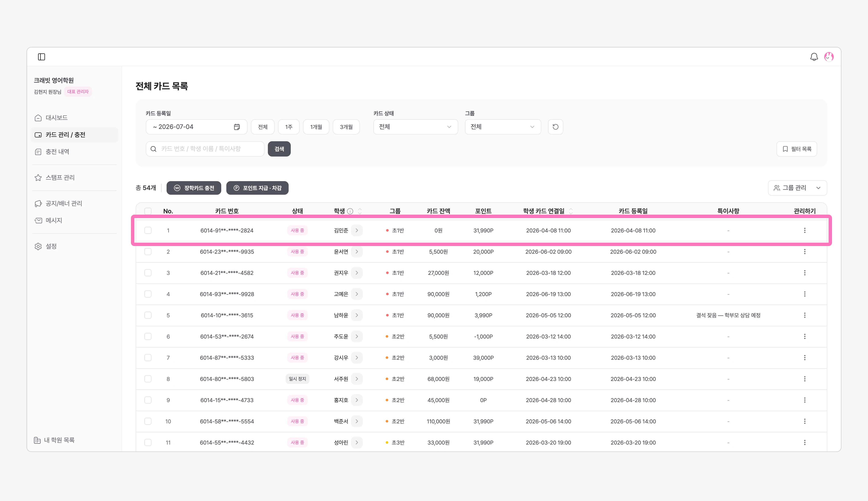Reset filters with the refresh icon
868x501 pixels.
555,127
